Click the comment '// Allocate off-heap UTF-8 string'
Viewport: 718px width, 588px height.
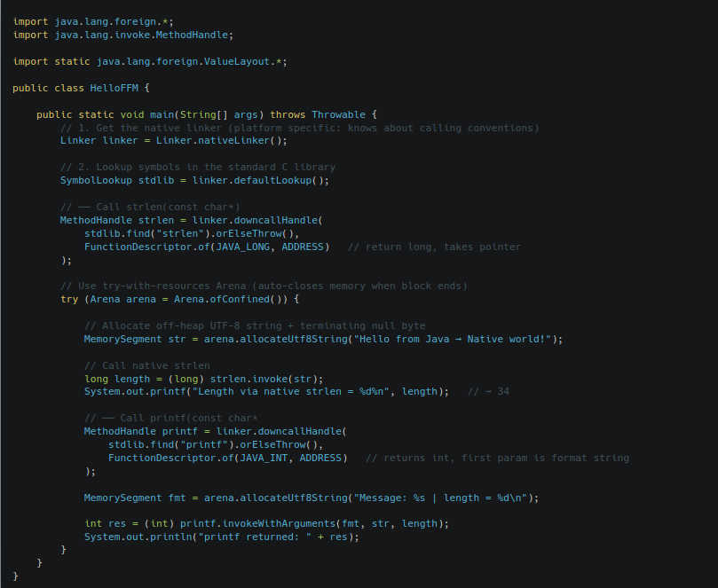[255, 325]
